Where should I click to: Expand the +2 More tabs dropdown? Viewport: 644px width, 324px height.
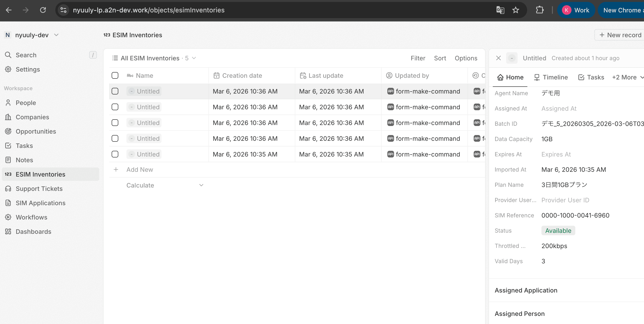[628, 77]
